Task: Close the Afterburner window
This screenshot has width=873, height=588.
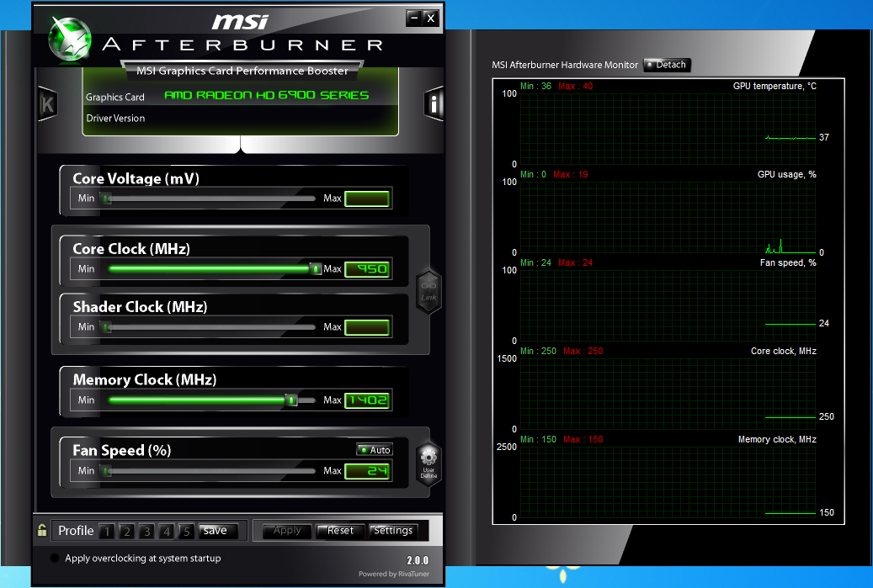Action: pos(430,18)
